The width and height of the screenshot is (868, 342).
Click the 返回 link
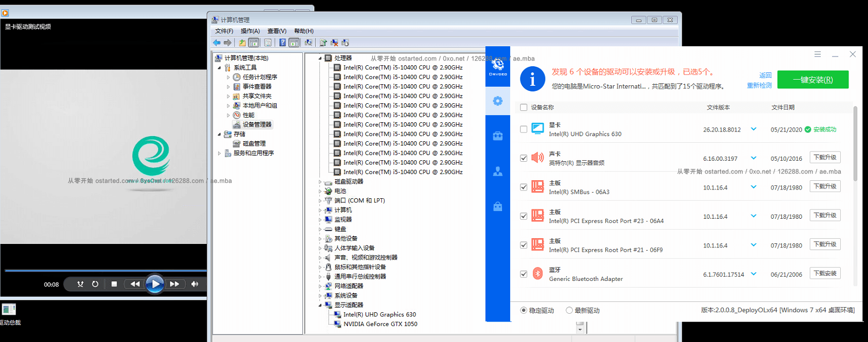[x=765, y=75]
